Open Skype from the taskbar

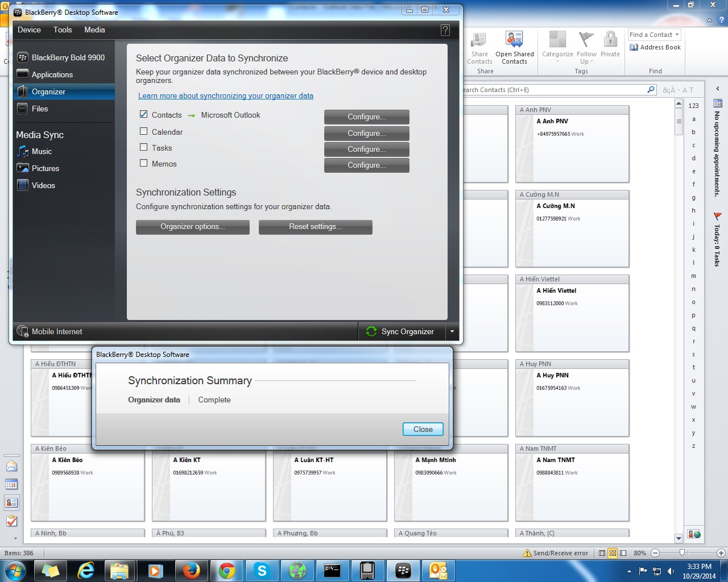tap(262, 570)
